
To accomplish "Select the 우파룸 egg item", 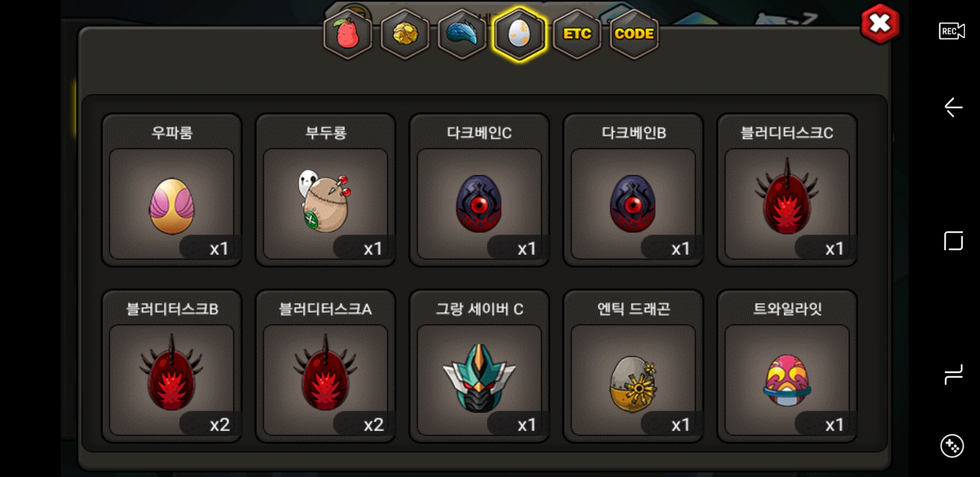I will 172,190.
